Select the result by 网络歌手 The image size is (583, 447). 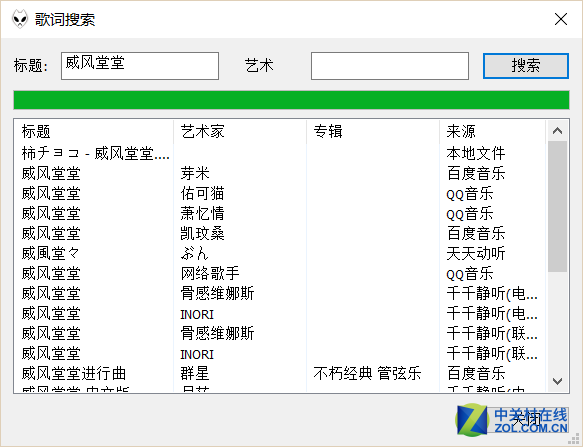tap(280, 274)
